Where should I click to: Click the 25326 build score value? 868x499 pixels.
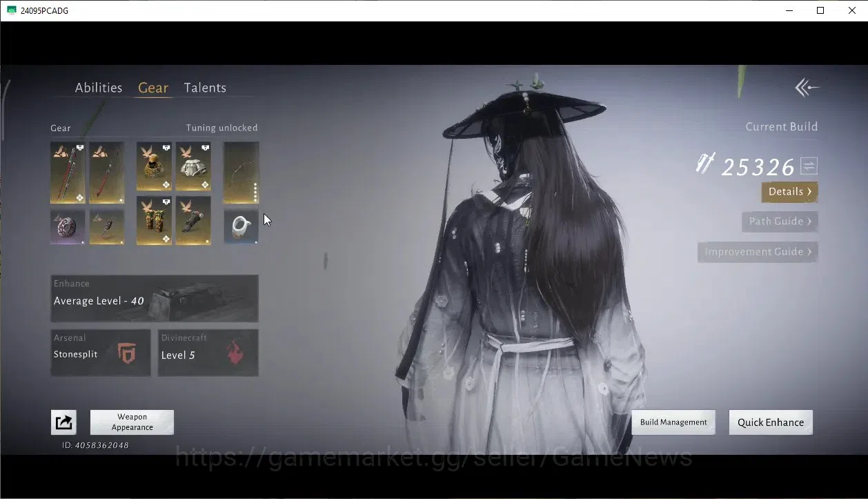[x=758, y=167]
